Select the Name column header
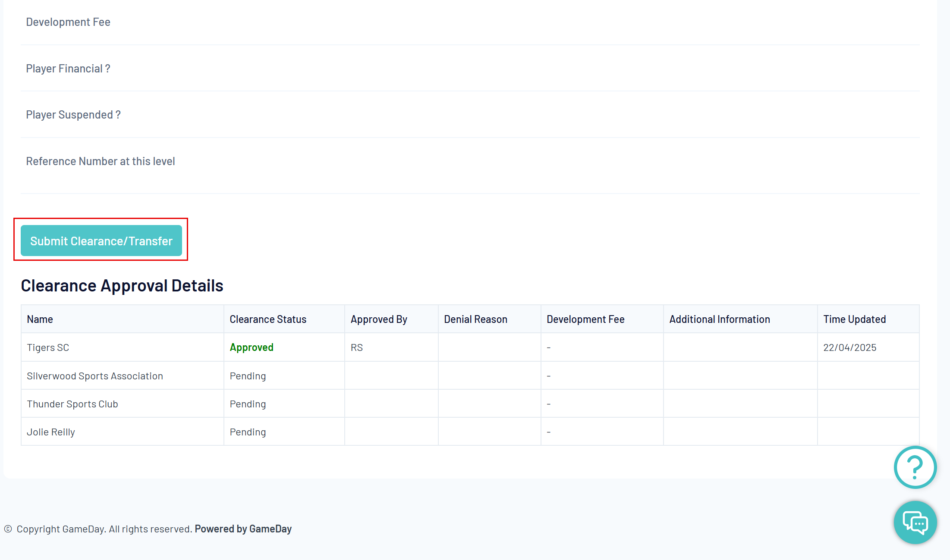 tap(40, 319)
